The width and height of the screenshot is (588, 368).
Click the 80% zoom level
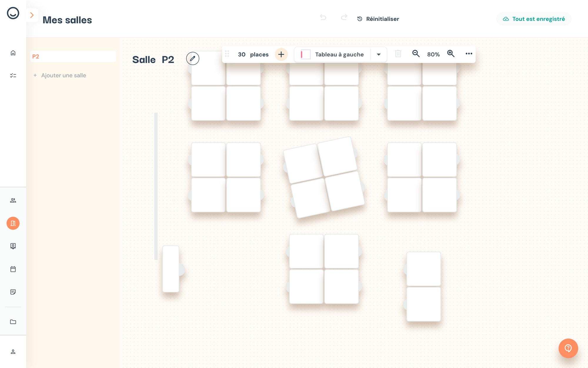[x=433, y=54]
